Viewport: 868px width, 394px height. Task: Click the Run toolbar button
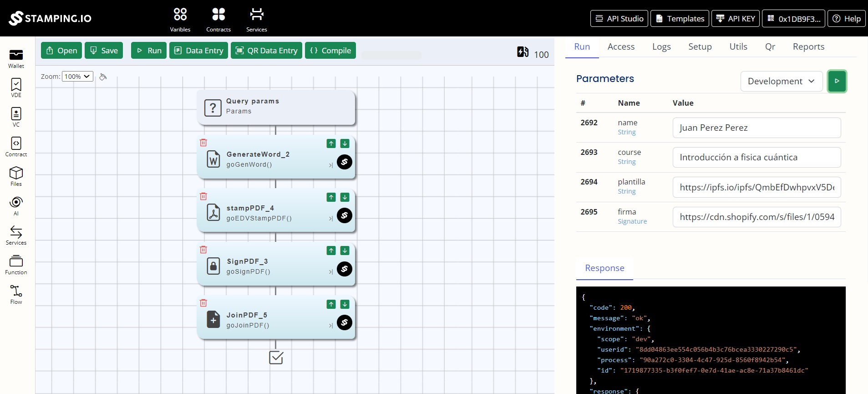[x=149, y=51]
